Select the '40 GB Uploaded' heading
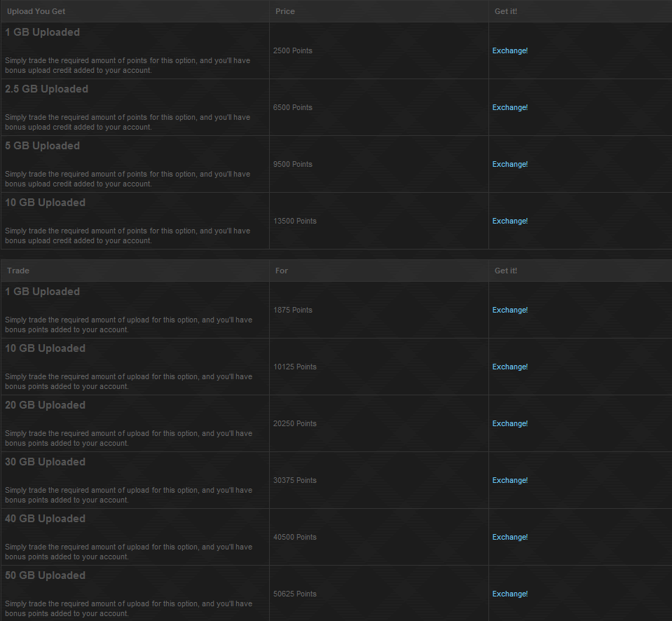 click(x=45, y=519)
